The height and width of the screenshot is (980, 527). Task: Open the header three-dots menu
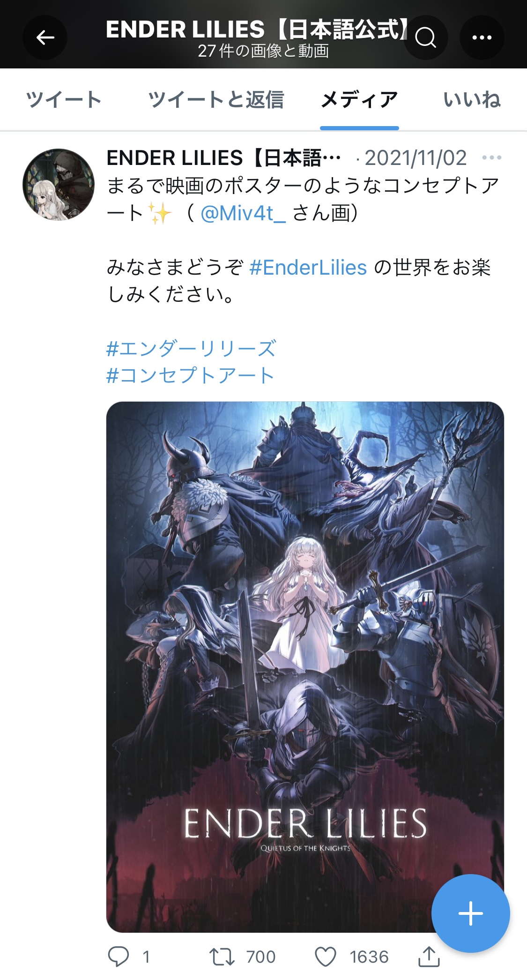point(482,37)
